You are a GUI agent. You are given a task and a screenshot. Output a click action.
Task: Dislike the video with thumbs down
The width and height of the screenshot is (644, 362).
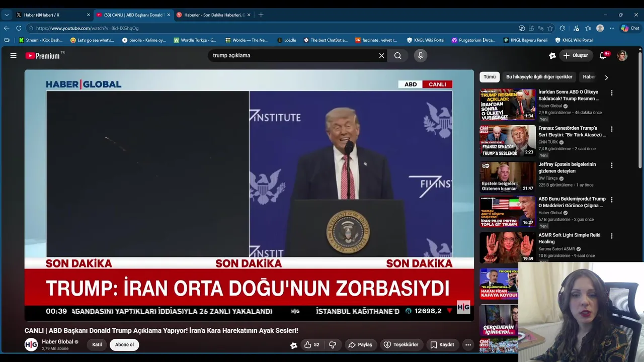pos(333,345)
